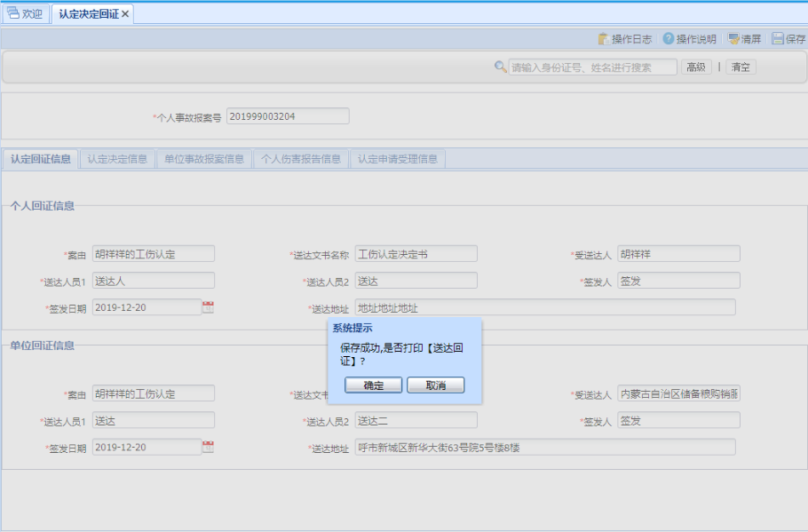
Task: Click 单位回证 受送达人 field 内蒙古自治区
Action: 678,393
